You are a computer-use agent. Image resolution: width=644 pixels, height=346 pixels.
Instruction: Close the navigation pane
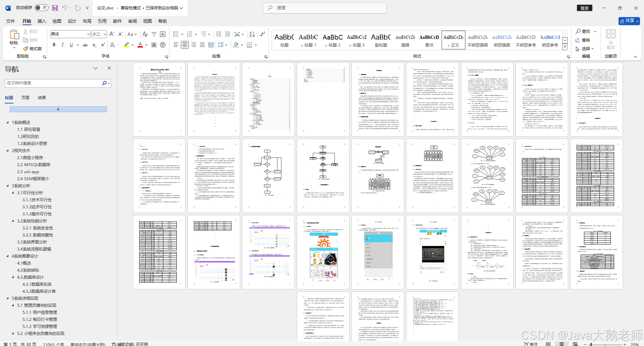pyautogui.click(x=109, y=68)
